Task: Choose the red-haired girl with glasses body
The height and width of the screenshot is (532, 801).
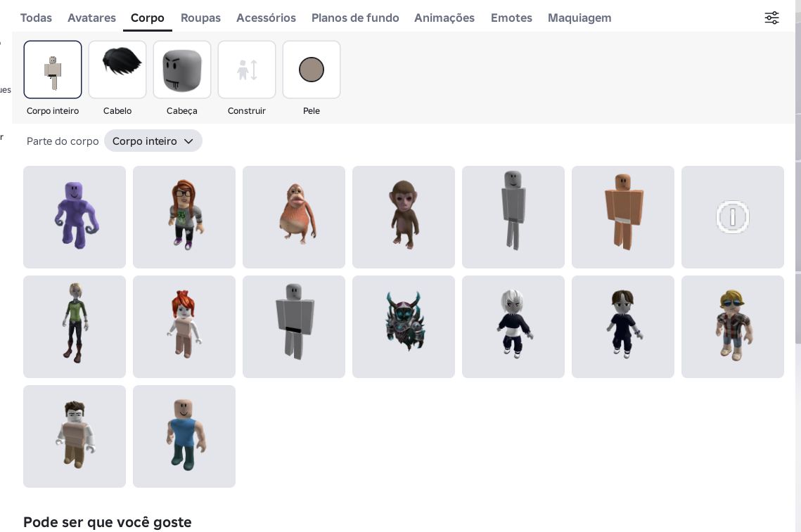Action: [184, 217]
